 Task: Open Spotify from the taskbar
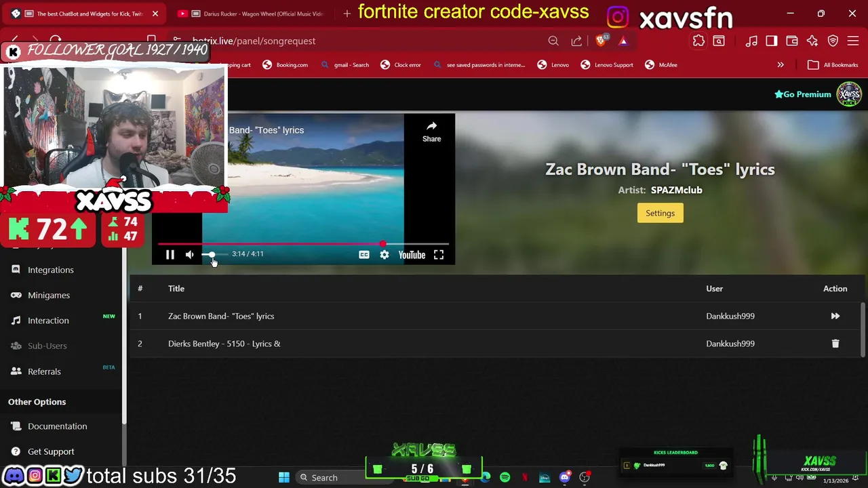click(505, 477)
